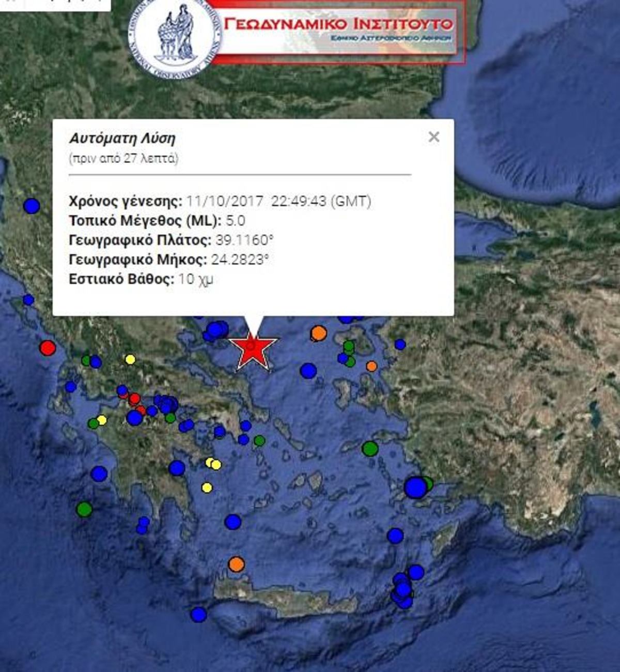Close the Αυτόματη Λύση info popup

[433, 137]
